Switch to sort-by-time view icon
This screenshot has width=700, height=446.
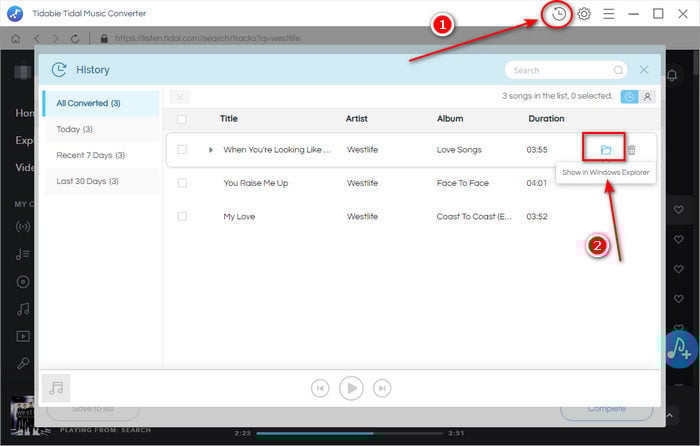point(629,96)
